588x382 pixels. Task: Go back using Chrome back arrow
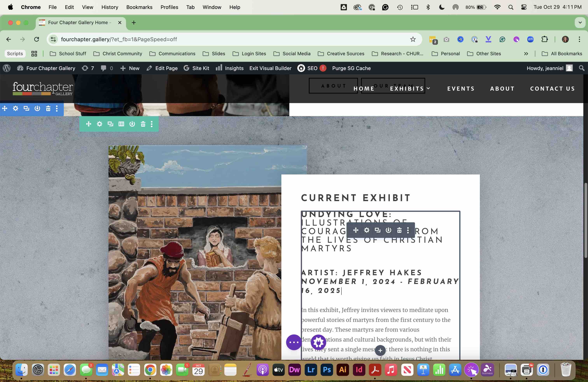pyautogui.click(x=8, y=39)
